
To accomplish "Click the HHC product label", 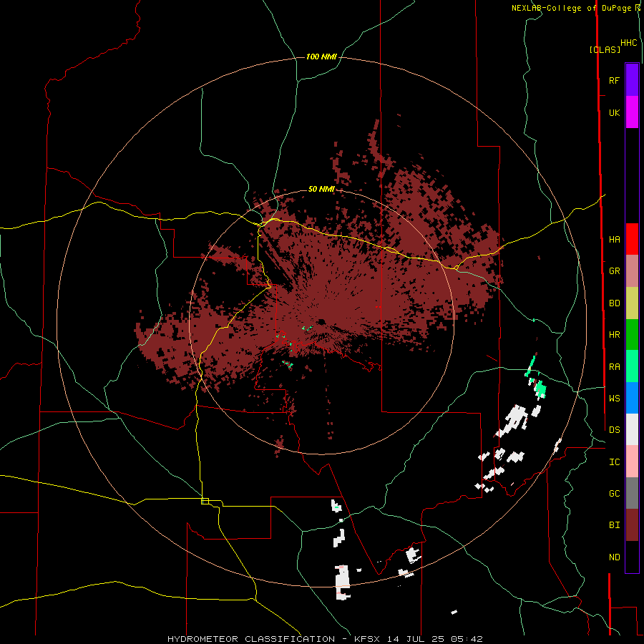I will pos(628,43).
